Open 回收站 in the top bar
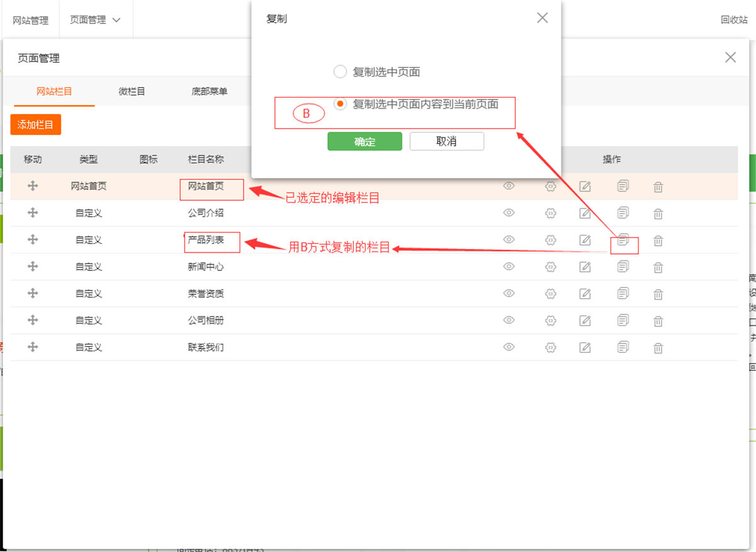Screen dimensions: 756x552 [733, 20]
